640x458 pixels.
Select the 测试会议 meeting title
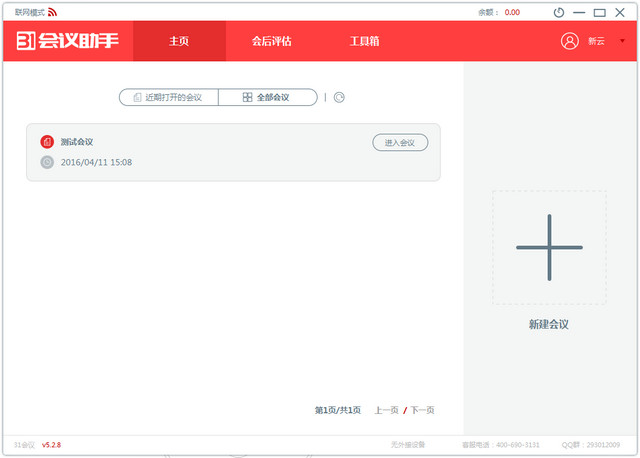77,142
